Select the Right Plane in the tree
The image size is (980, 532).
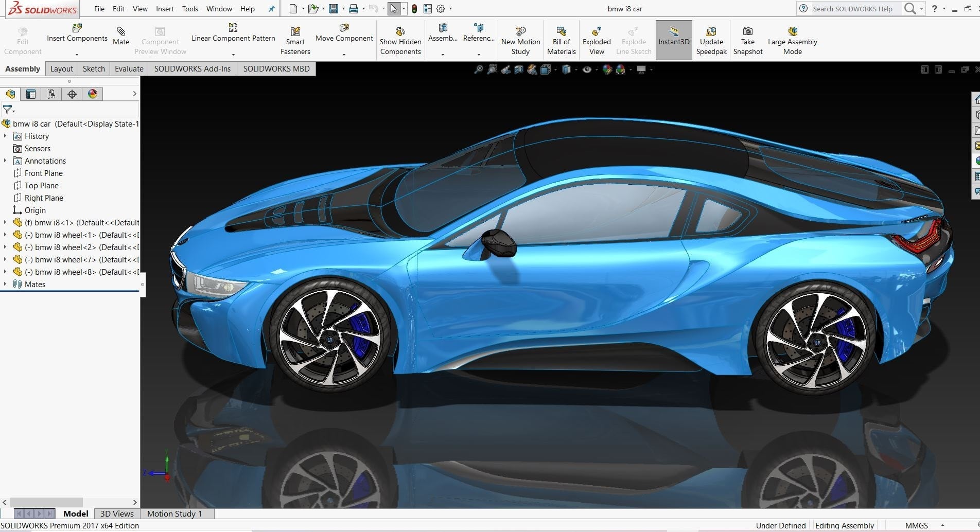(x=44, y=198)
